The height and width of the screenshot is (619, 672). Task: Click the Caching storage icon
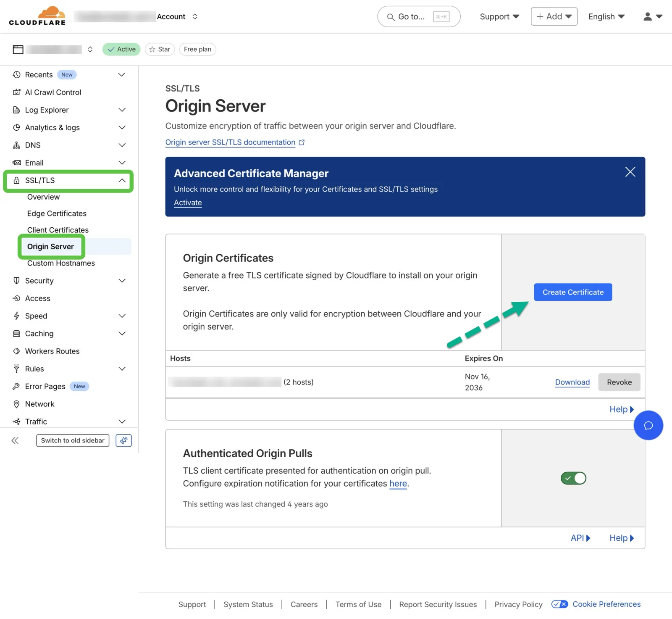click(17, 334)
